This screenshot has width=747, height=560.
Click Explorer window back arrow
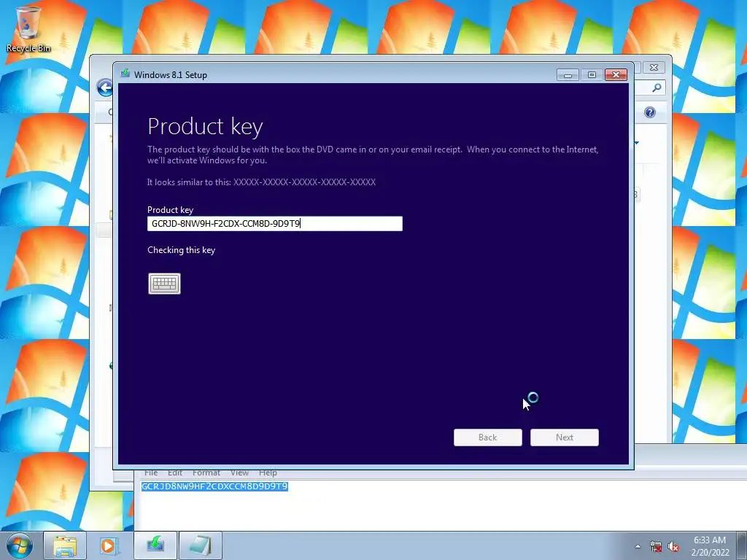click(x=105, y=87)
